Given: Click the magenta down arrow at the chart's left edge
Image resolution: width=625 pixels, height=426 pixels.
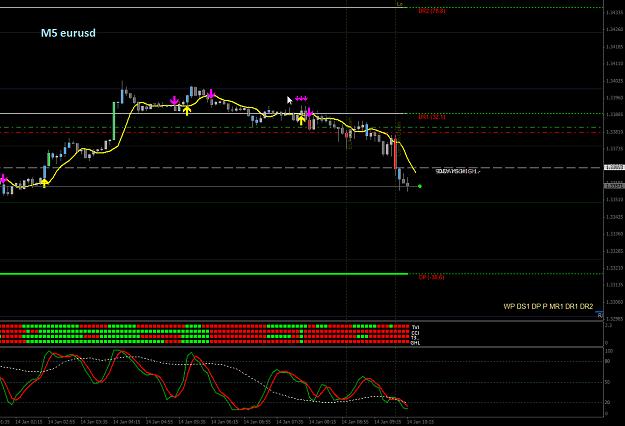Looking at the screenshot, I should pos(3,179).
